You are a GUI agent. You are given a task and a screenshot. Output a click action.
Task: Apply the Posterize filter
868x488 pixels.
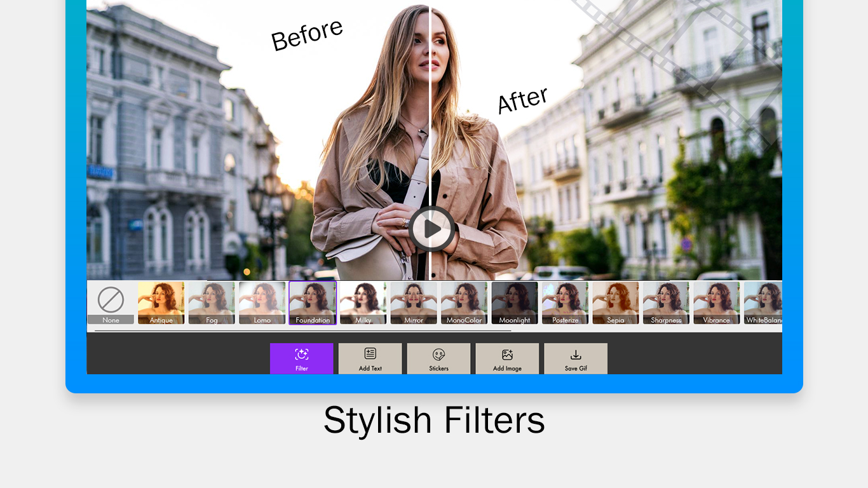(x=566, y=303)
